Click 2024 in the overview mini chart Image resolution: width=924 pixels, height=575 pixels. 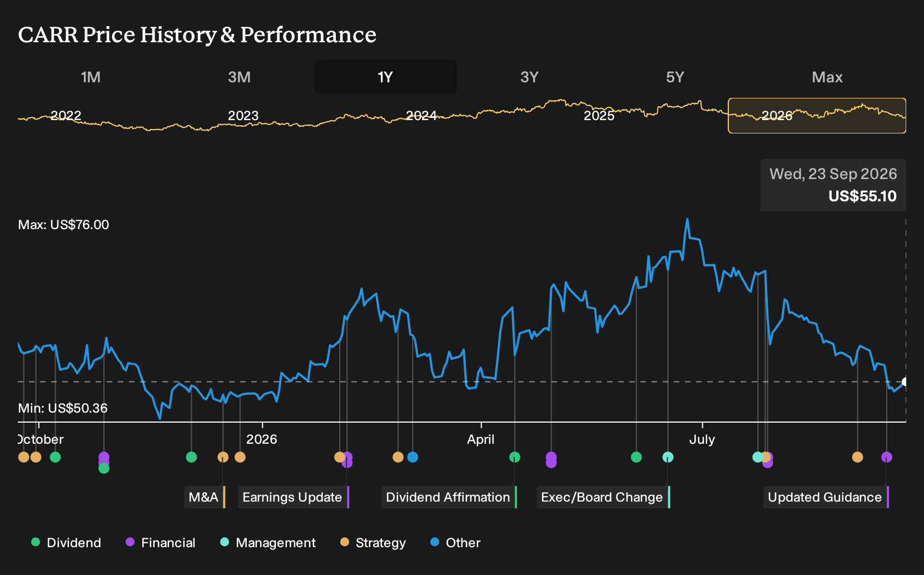[421, 116]
